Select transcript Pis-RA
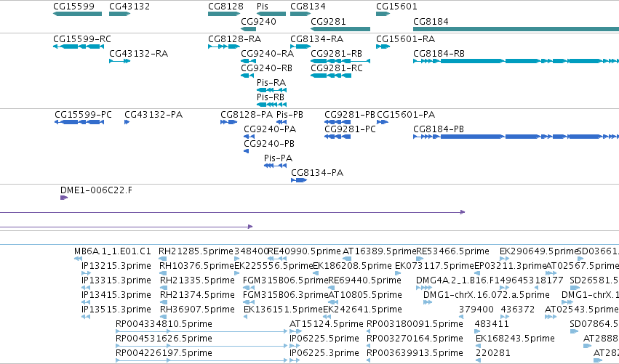The height and width of the screenshot is (364, 619). tap(271, 90)
